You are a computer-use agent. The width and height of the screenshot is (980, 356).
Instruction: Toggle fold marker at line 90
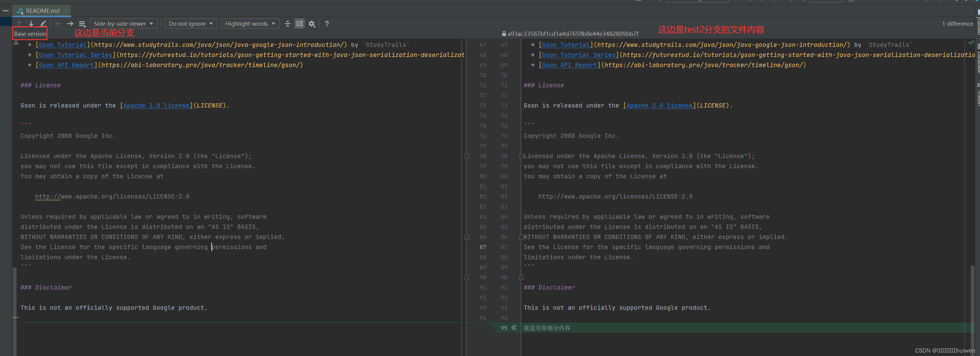pyautogui.click(x=521, y=278)
